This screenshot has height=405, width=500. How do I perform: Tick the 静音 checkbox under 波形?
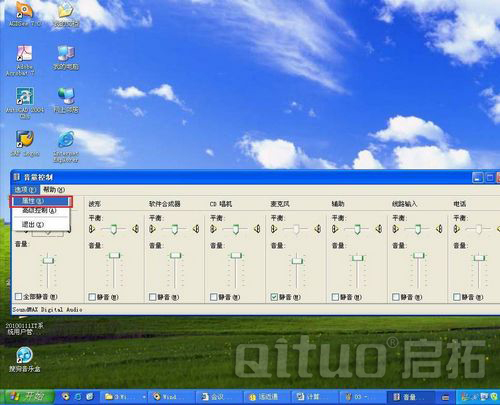(92, 297)
